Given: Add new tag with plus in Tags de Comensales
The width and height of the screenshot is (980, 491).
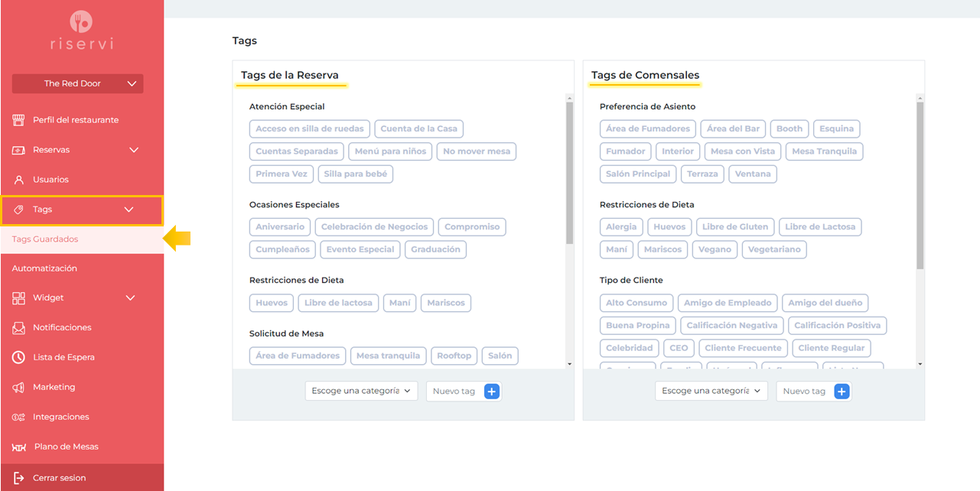Looking at the screenshot, I should (x=842, y=392).
